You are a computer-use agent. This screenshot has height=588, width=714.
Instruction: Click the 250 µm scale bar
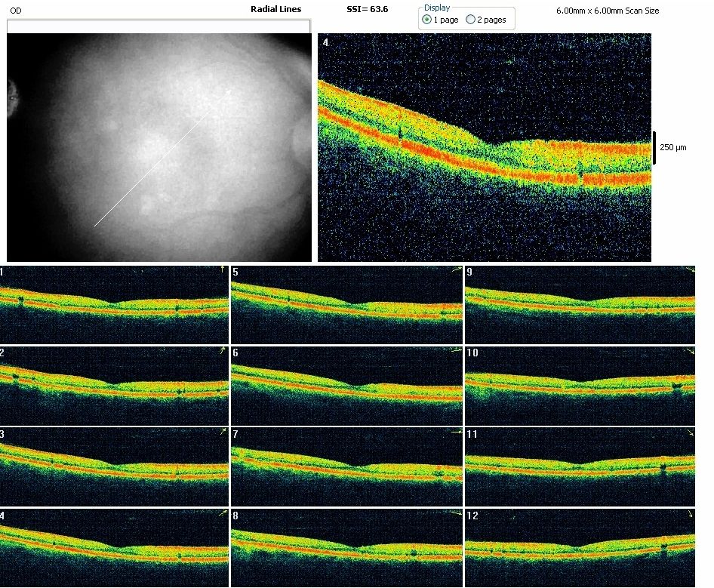tap(655, 147)
